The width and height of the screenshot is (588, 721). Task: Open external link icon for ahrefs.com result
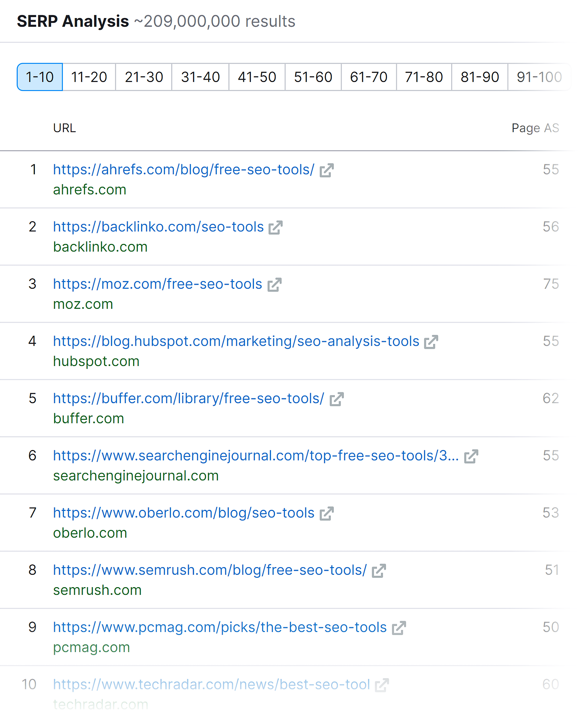[326, 170]
